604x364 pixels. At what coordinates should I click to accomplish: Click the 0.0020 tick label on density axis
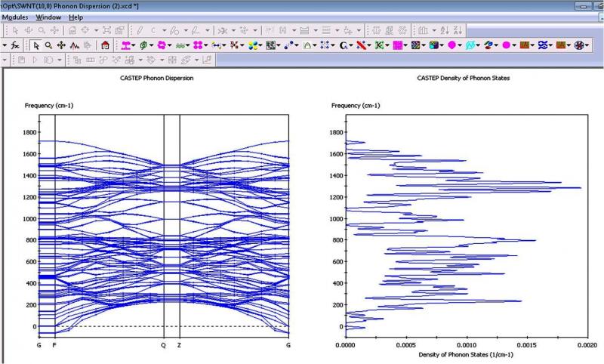tap(587, 345)
